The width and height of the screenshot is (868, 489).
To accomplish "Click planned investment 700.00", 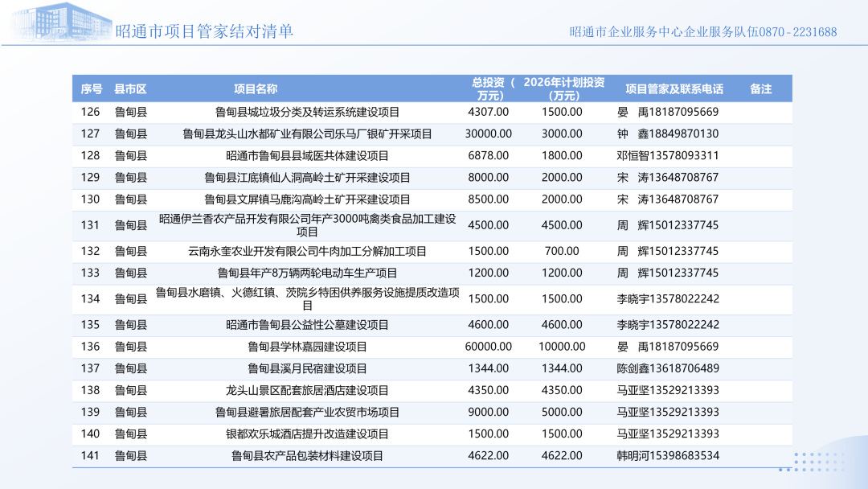I will (x=562, y=251).
